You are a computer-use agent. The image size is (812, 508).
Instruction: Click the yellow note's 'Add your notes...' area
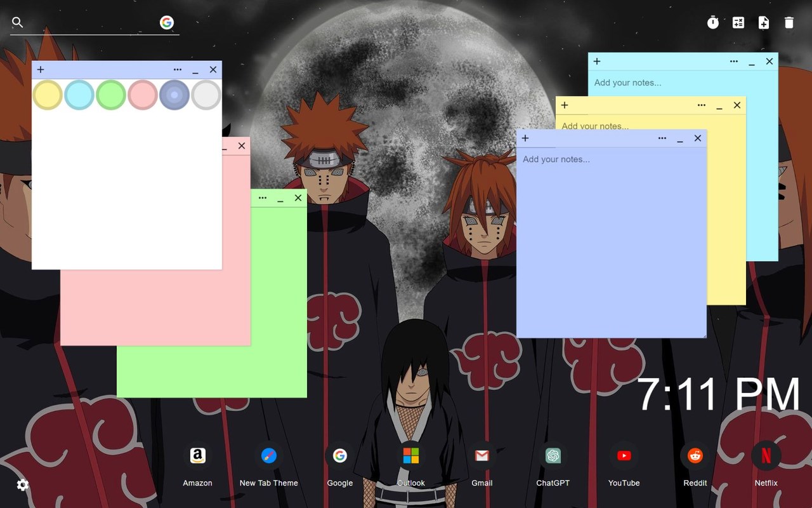[x=595, y=125]
